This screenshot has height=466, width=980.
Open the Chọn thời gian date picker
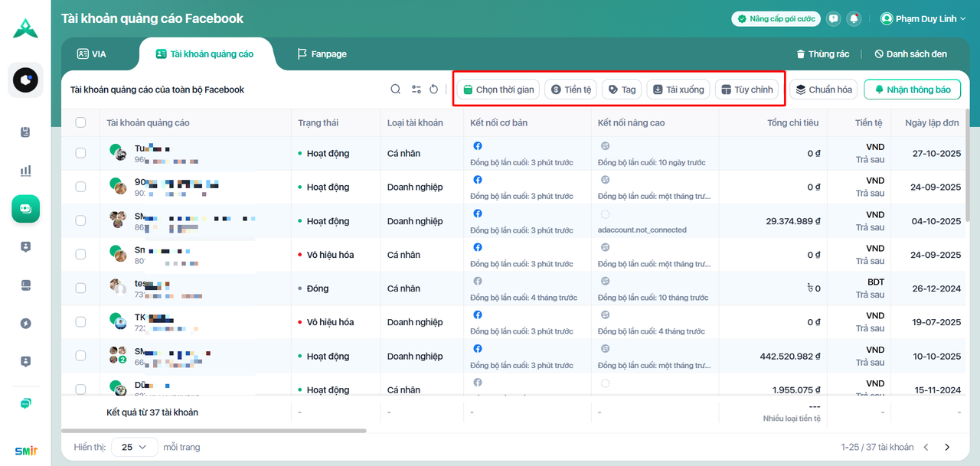[x=498, y=90]
